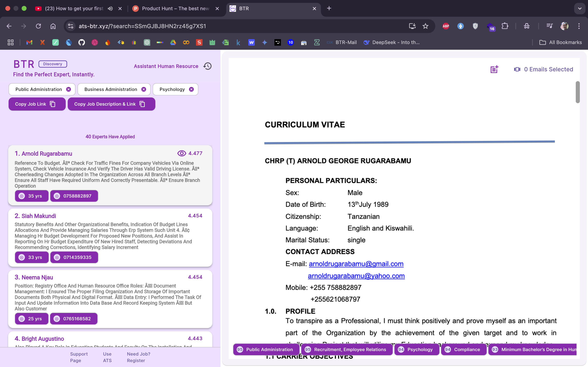
Task: Open the browser tab list dropdown arrow
Action: pyautogui.click(x=579, y=9)
